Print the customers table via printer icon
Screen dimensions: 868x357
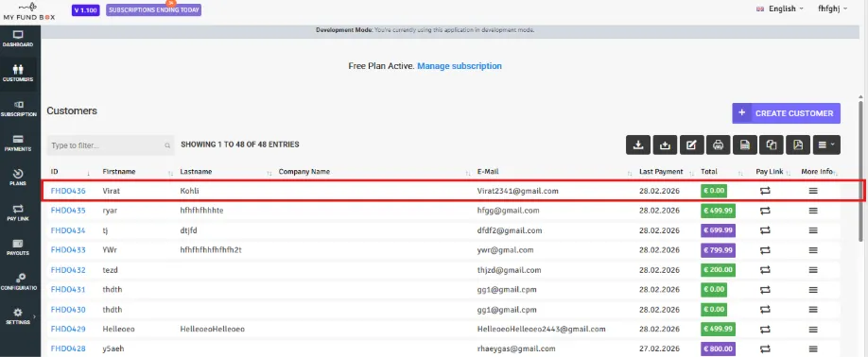coord(718,144)
